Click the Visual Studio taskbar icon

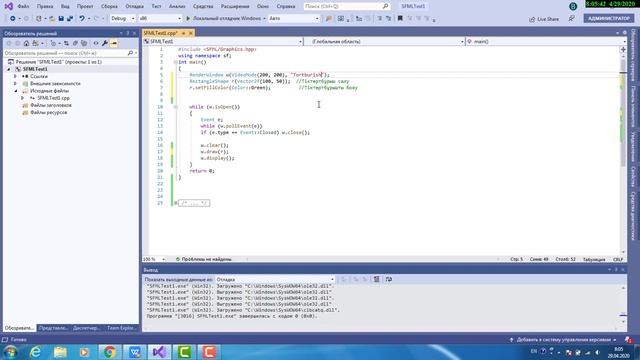pos(159,352)
